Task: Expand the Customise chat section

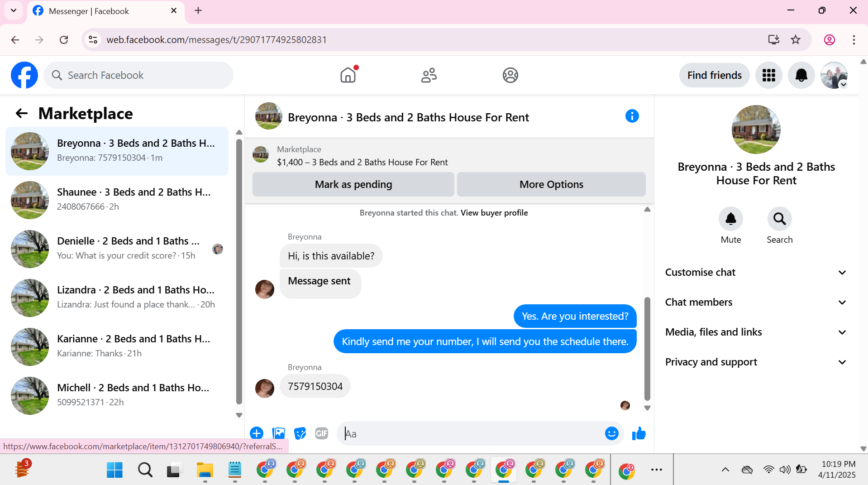Action: tap(755, 272)
